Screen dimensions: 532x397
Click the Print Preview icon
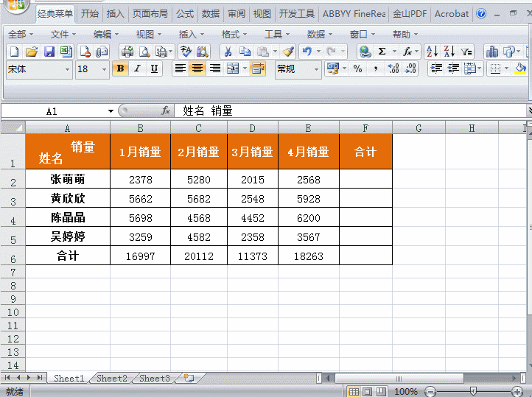[x=144, y=52]
